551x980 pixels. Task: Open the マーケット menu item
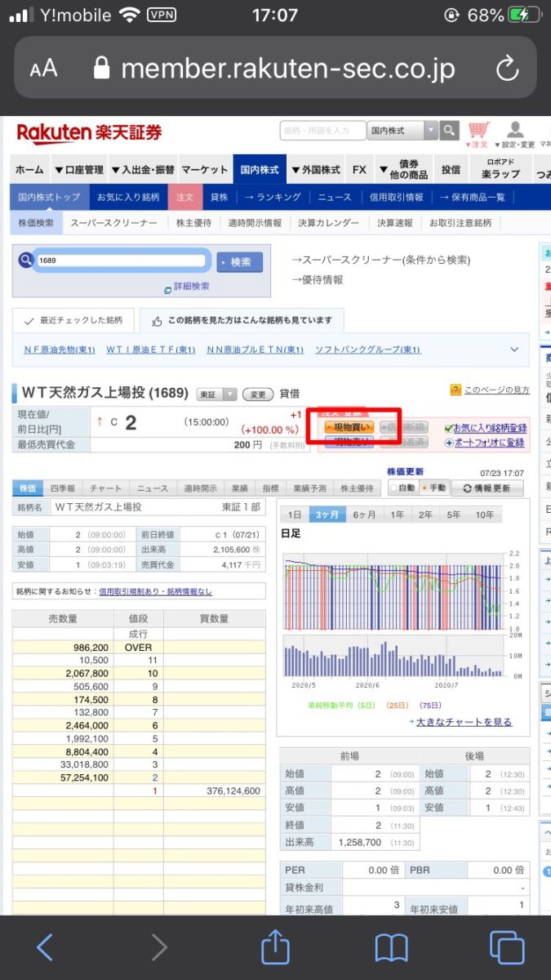click(205, 170)
